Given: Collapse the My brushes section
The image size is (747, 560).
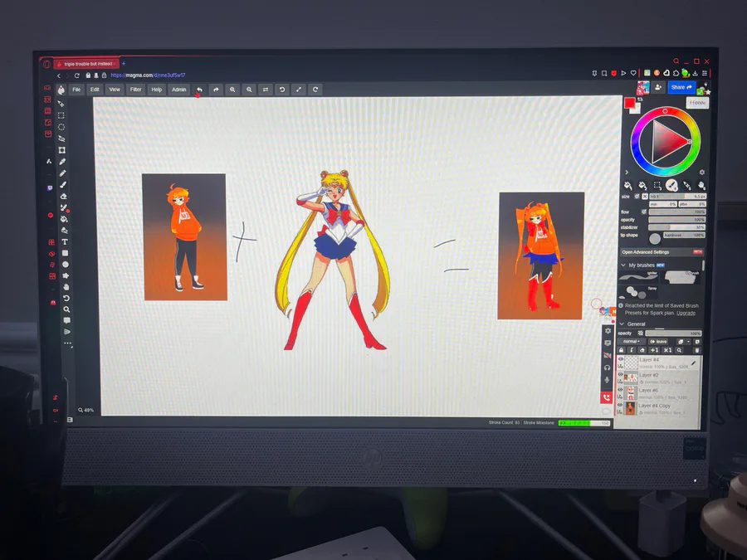Looking at the screenshot, I should point(623,265).
